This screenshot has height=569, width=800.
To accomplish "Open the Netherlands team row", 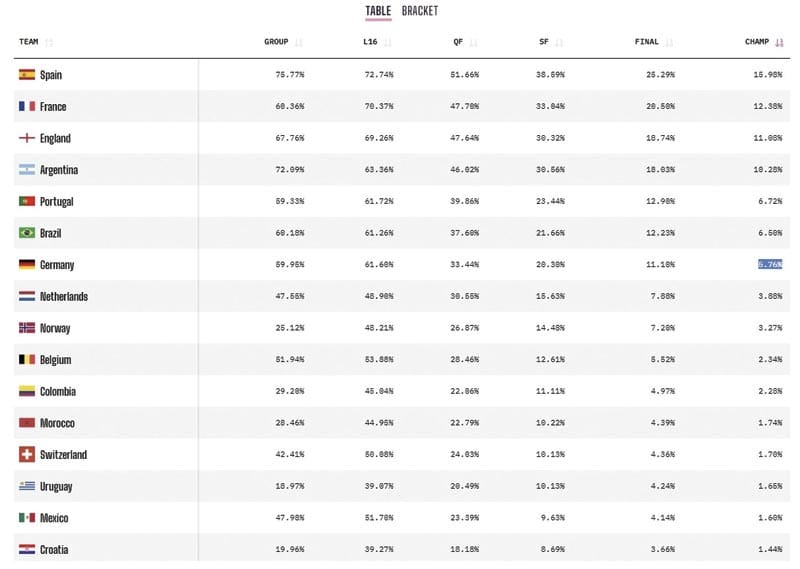I will (x=64, y=297).
